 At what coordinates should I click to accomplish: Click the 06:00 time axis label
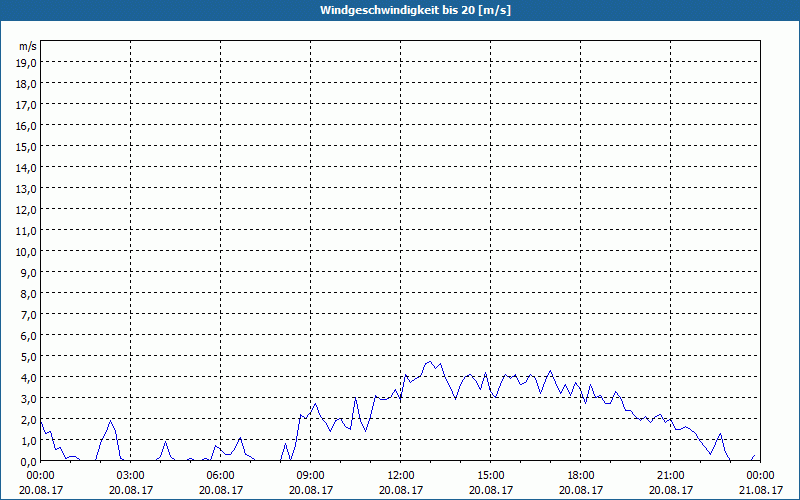220,476
